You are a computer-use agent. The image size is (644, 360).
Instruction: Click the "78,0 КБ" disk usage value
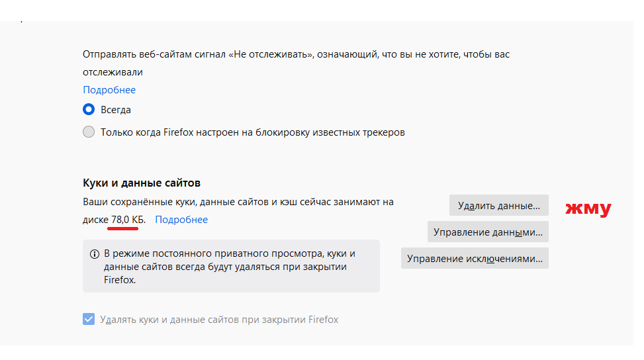pos(128,220)
